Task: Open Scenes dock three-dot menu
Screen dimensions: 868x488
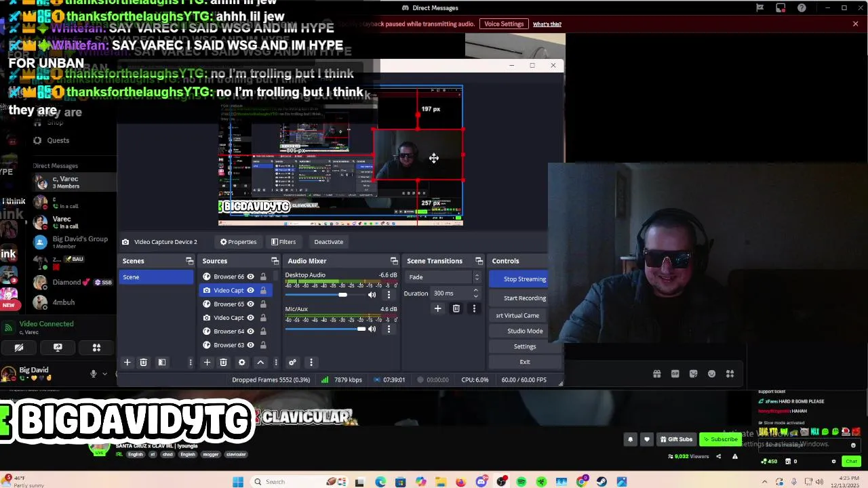Action: coord(190,363)
